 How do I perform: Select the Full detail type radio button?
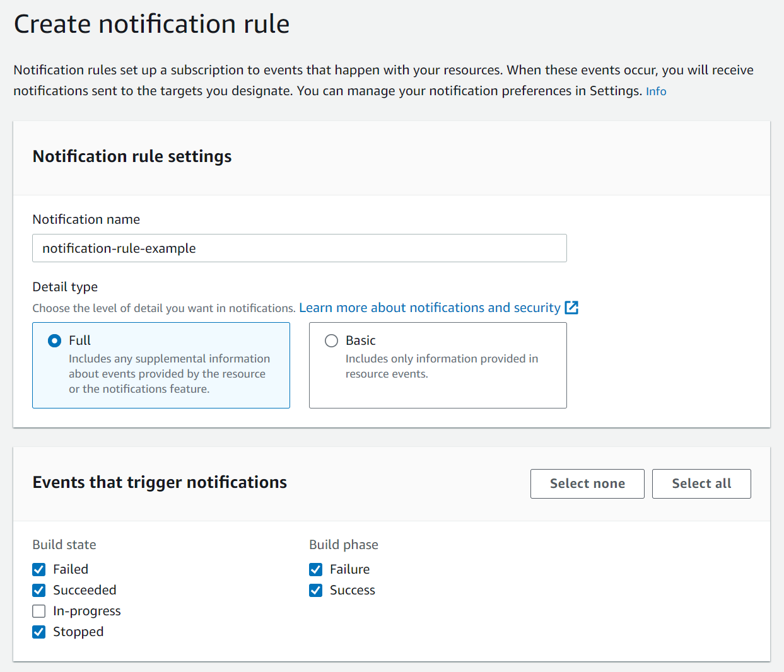pyautogui.click(x=55, y=340)
